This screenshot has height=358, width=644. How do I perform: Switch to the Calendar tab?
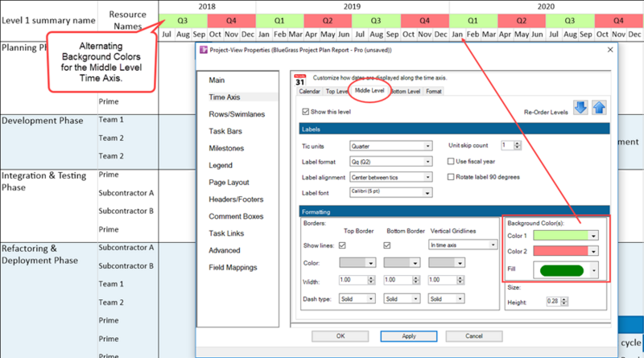click(x=309, y=91)
